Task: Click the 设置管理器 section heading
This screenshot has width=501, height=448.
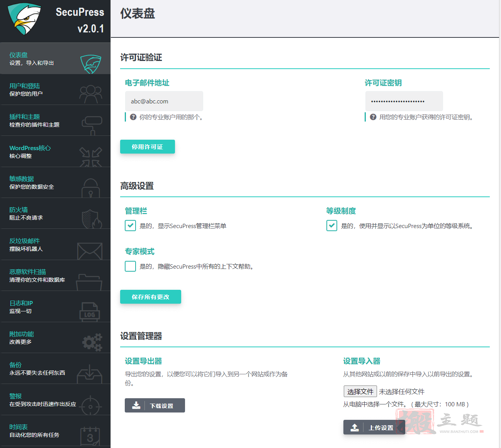Action: 141,336
